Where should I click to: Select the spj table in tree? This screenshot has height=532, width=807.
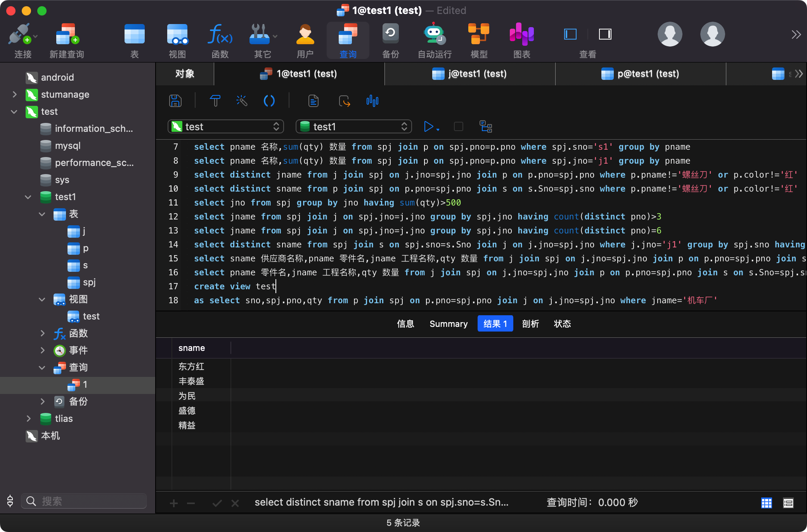click(x=89, y=282)
